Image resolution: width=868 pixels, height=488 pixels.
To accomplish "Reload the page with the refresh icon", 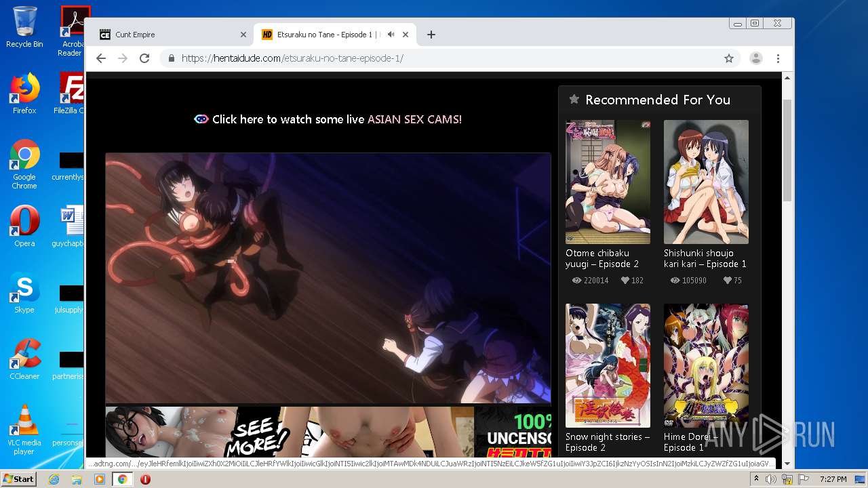I will pos(144,58).
